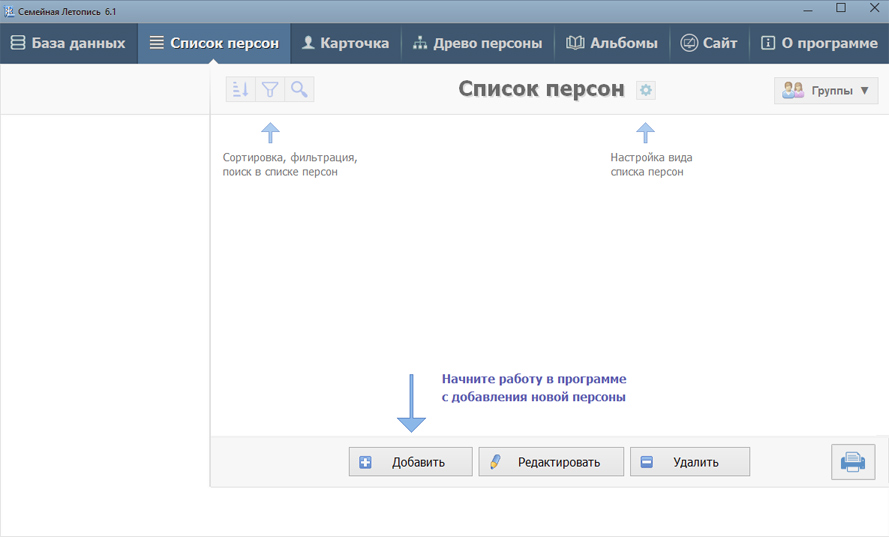Viewport: 889px width, 537px height.
Task: Click hint text Настройка вида
Action: click(x=651, y=158)
